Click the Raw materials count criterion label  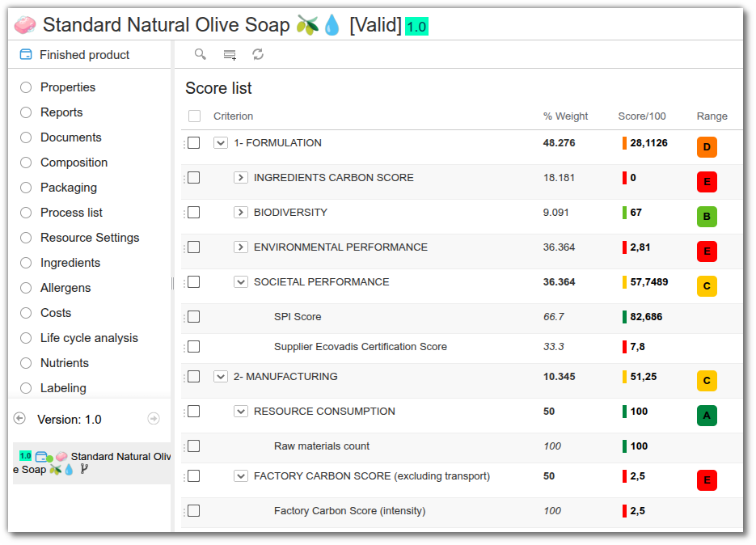[322, 446]
